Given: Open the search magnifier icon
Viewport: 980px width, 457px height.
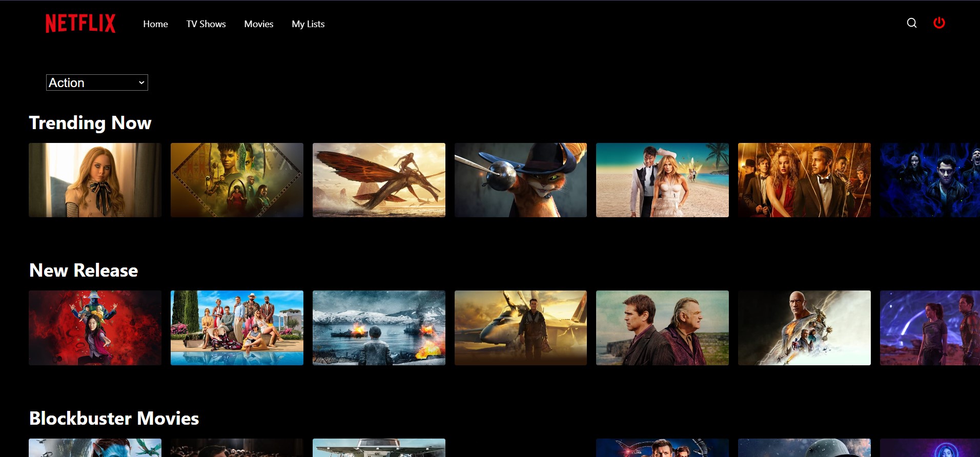Looking at the screenshot, I should click(x=911, y=23).
